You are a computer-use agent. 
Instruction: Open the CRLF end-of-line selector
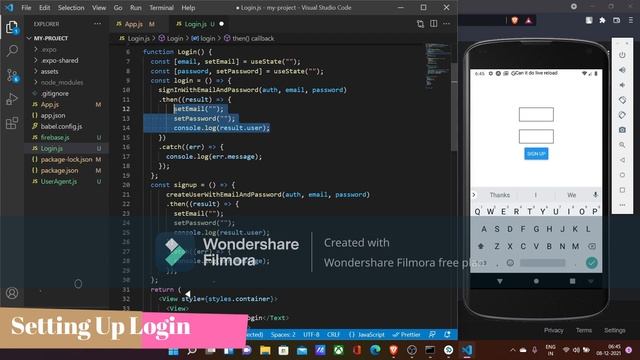point(333,334)
